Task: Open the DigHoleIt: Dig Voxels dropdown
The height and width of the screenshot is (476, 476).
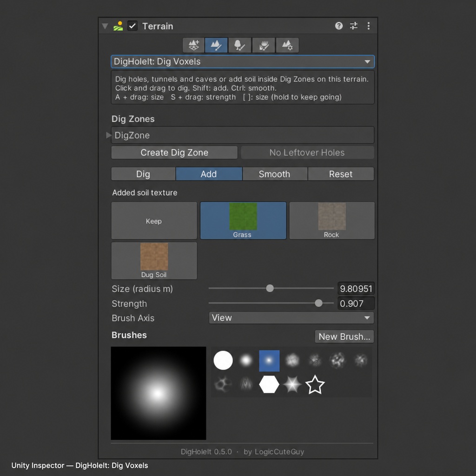Action: pyautogui.click(x=243, y=62)
